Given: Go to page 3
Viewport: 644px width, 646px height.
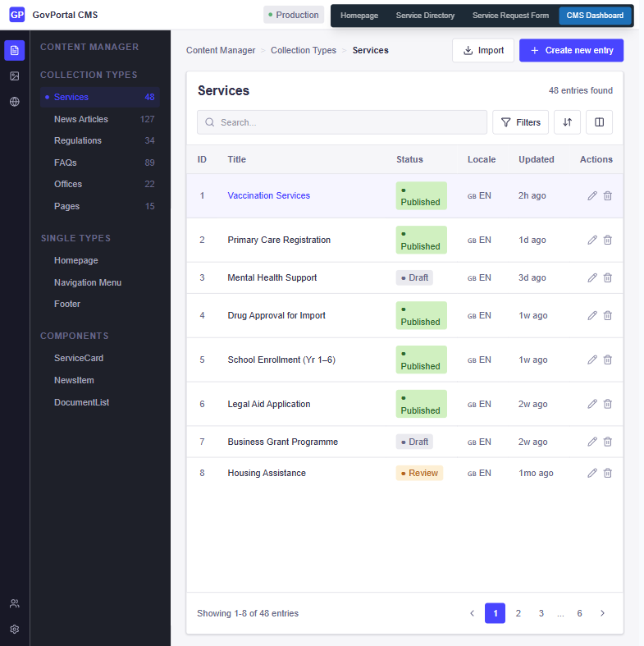Looking at the screenshot, I should [541, 613].
